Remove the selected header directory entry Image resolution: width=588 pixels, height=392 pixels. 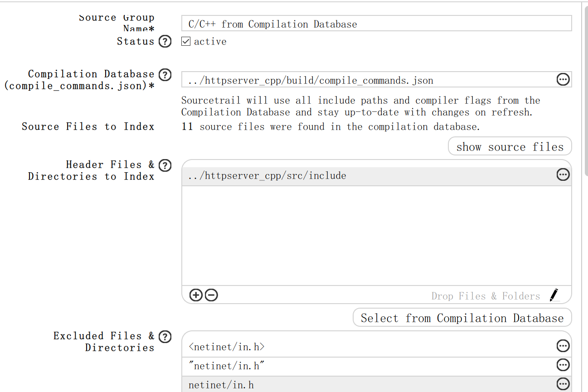(x=211, y=295)
